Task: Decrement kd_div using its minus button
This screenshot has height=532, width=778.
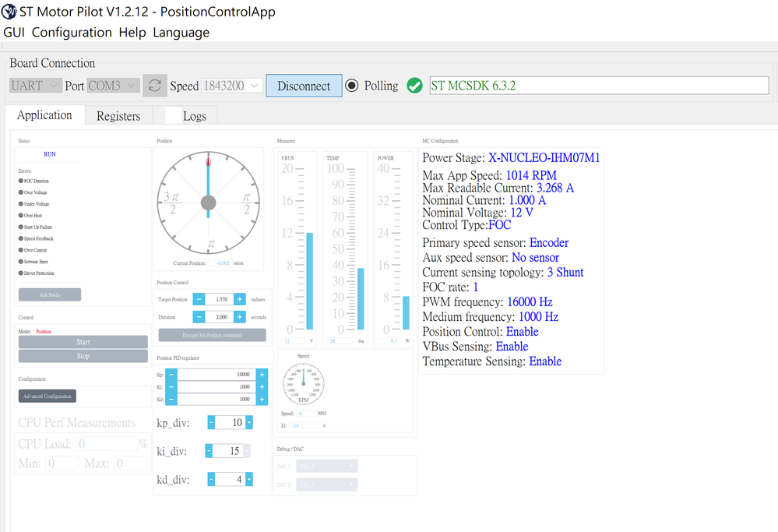Action: tap(211, 479)
